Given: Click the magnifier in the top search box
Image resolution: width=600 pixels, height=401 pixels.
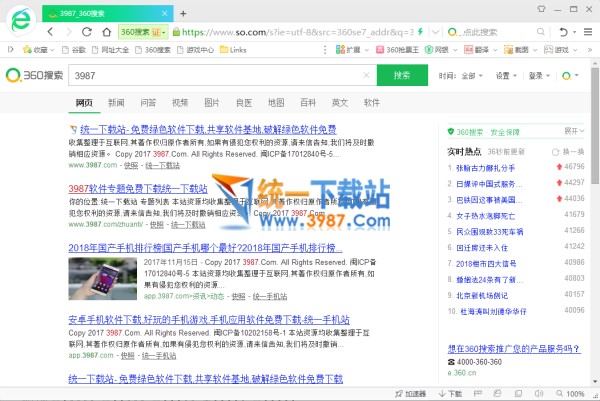Looking at the screenshot, I should [x=540, y=32].
